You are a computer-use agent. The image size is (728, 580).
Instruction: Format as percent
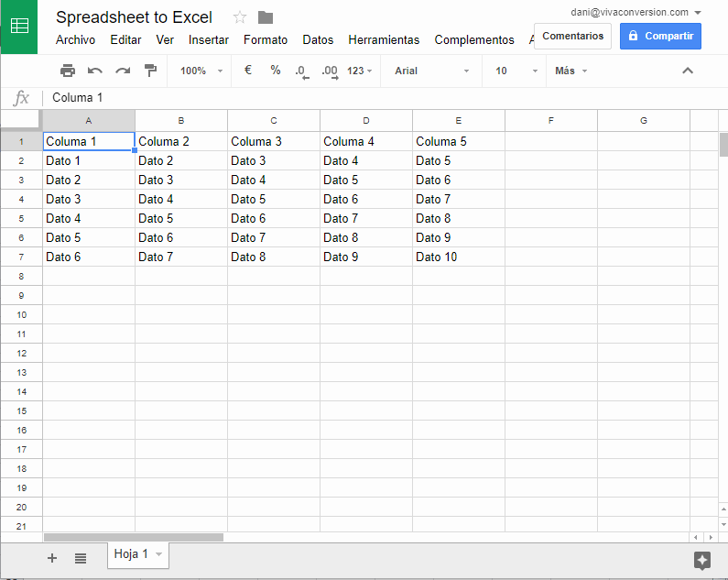[276, 71]
